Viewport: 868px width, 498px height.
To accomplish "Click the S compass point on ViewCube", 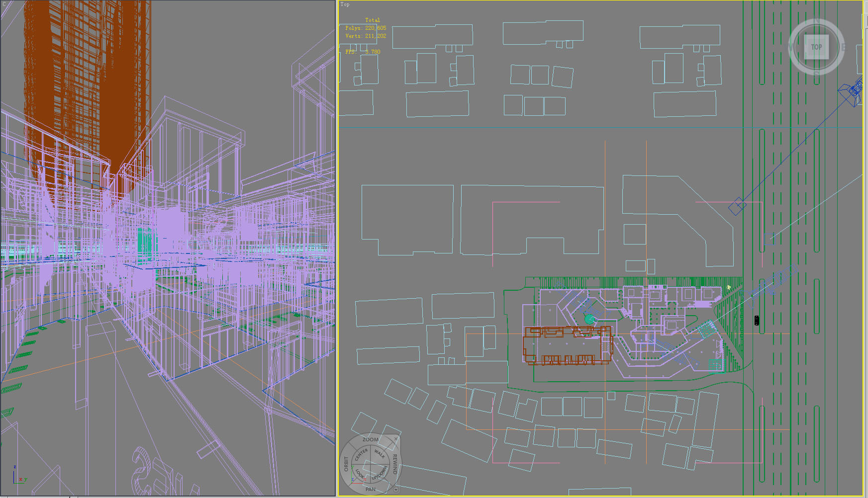I will click(816, 74).
